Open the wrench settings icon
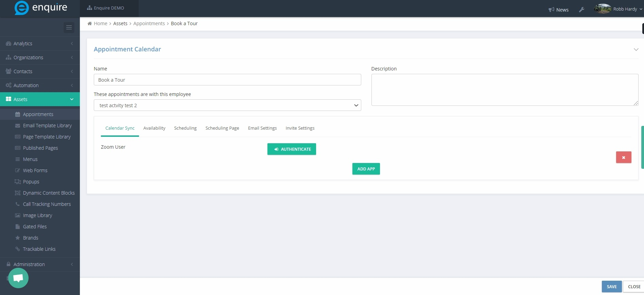Viewport: 644px width, 295px height. [x=581, y=10]
